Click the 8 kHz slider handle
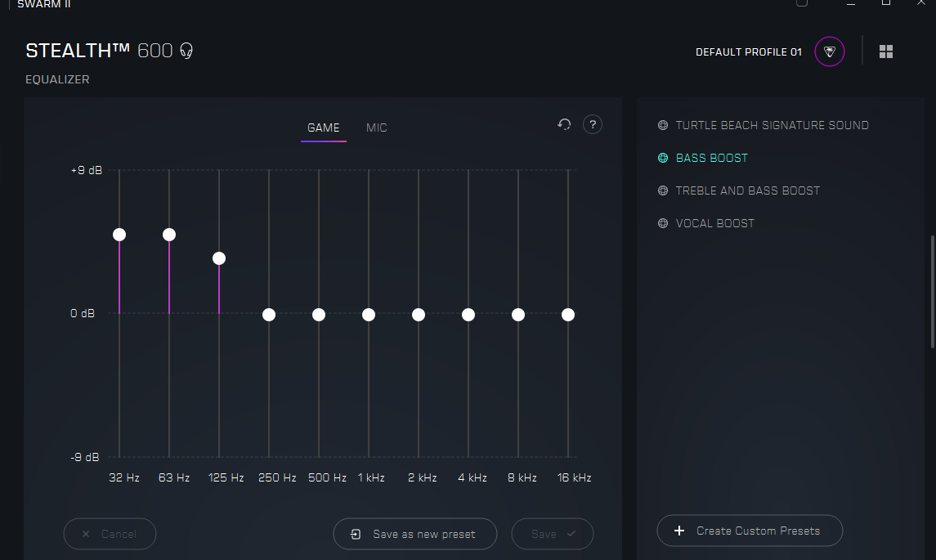The width and height of the screenshot is (936, 560). coord(518,315)
